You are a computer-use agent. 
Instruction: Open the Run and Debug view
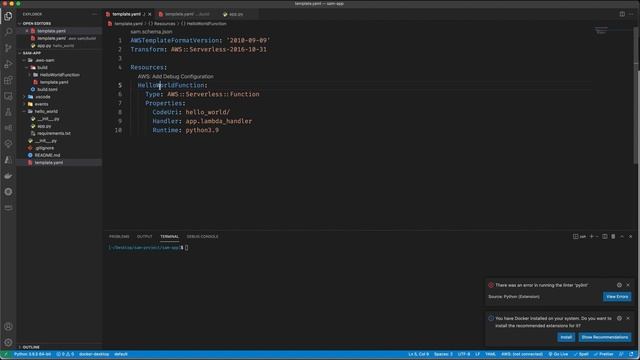click(x=8, y=64)
